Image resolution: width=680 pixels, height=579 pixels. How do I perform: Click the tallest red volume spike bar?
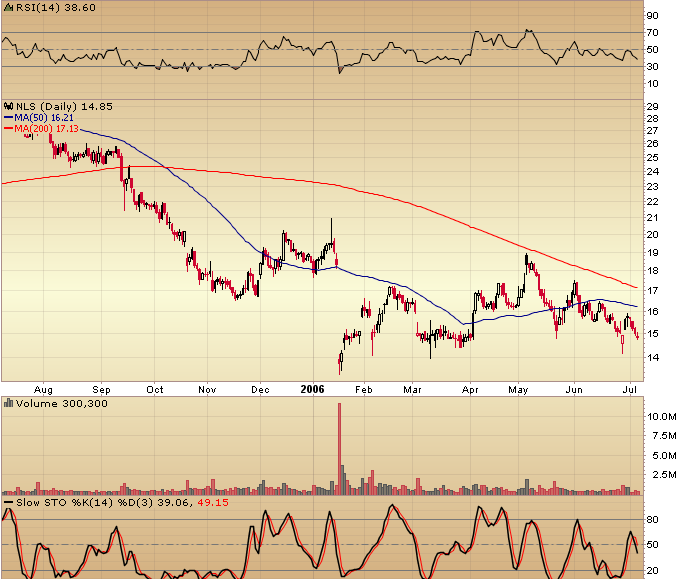tap(339, 449)
